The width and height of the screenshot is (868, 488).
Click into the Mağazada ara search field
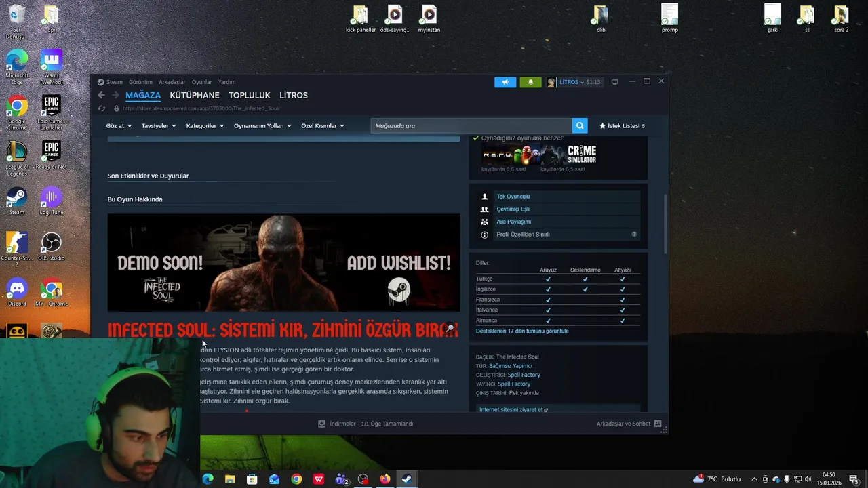(x=471, y=125)
